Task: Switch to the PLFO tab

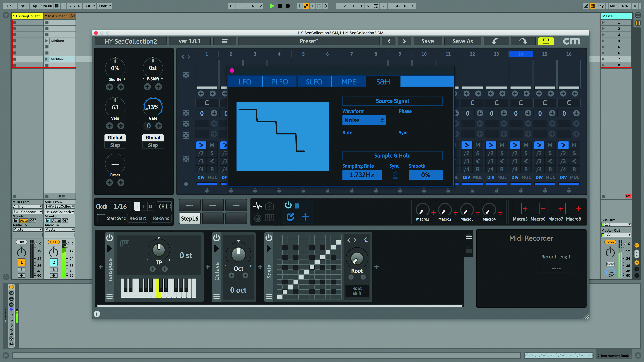Action: coord(280,82)
